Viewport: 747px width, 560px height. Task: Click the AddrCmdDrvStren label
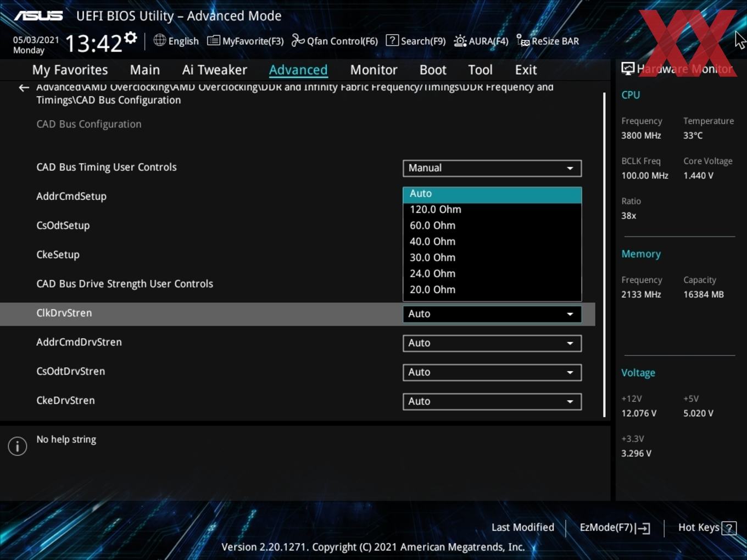[x=79, y=342]
